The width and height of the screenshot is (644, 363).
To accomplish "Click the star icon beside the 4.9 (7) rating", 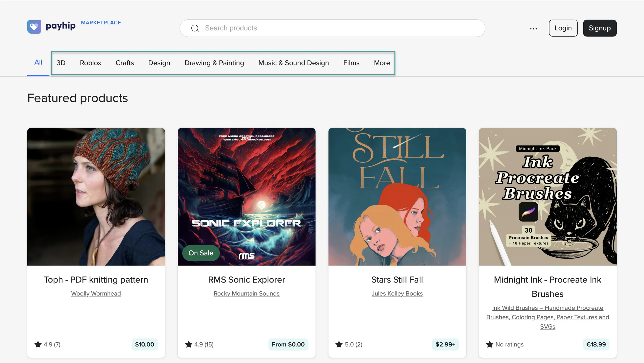I will 38,344.
